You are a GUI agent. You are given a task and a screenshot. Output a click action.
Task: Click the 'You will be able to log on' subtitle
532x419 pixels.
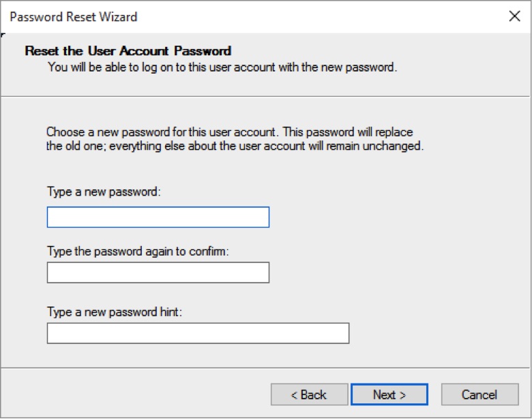pos(222,67)
